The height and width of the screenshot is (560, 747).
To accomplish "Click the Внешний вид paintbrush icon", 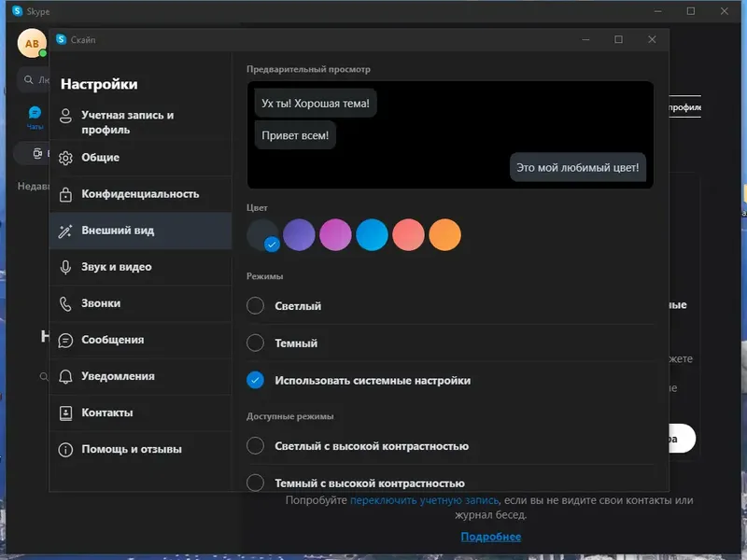I will tap(64, 231).
